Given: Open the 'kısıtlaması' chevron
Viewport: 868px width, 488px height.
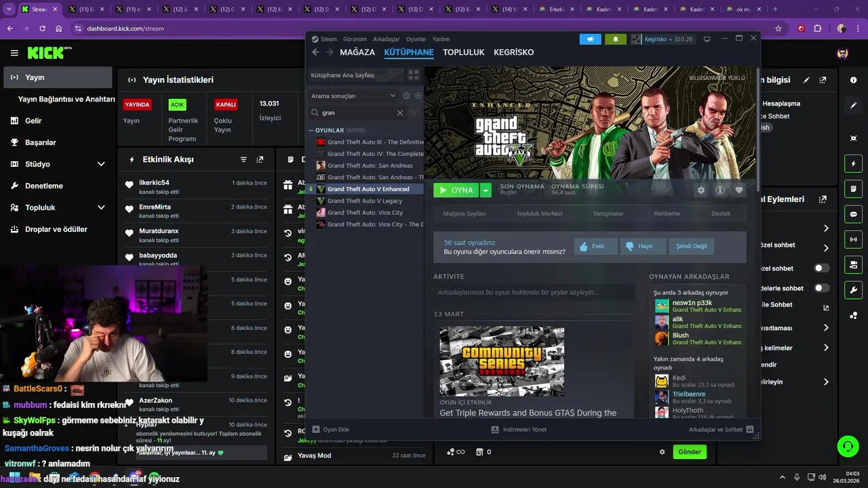Looking at the screenshot, I should [826, 328].
